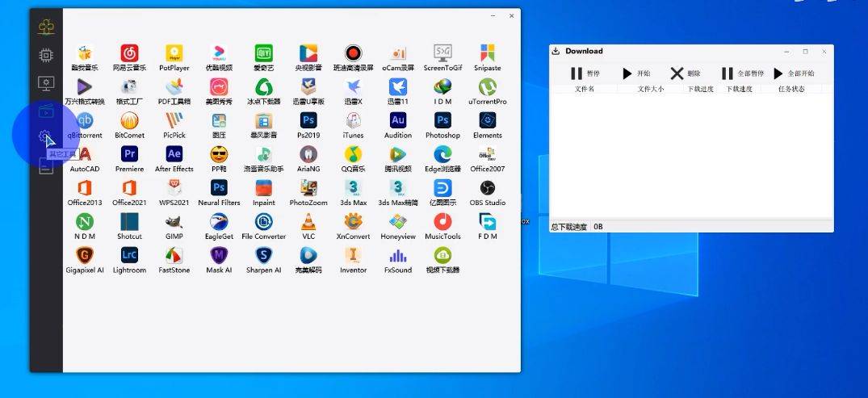Switch to the monitor sidebar section

coord(46,83)
